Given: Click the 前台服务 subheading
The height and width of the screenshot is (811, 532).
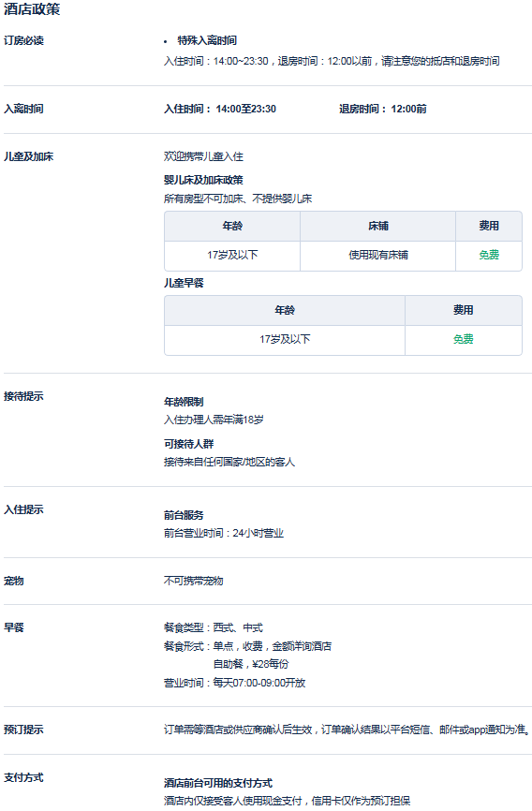Looking at the screenshot, I should 184,515.
